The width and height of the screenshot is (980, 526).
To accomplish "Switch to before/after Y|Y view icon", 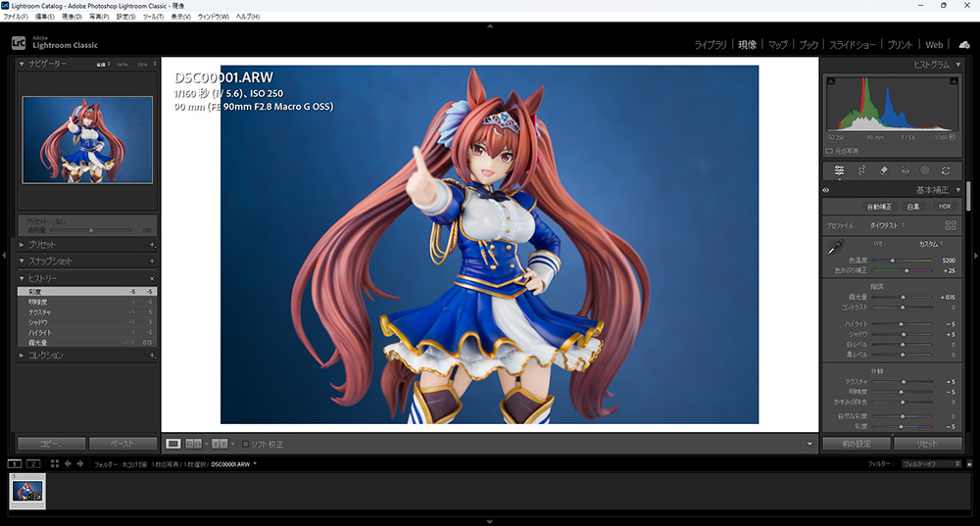I will tap(220, 444).
